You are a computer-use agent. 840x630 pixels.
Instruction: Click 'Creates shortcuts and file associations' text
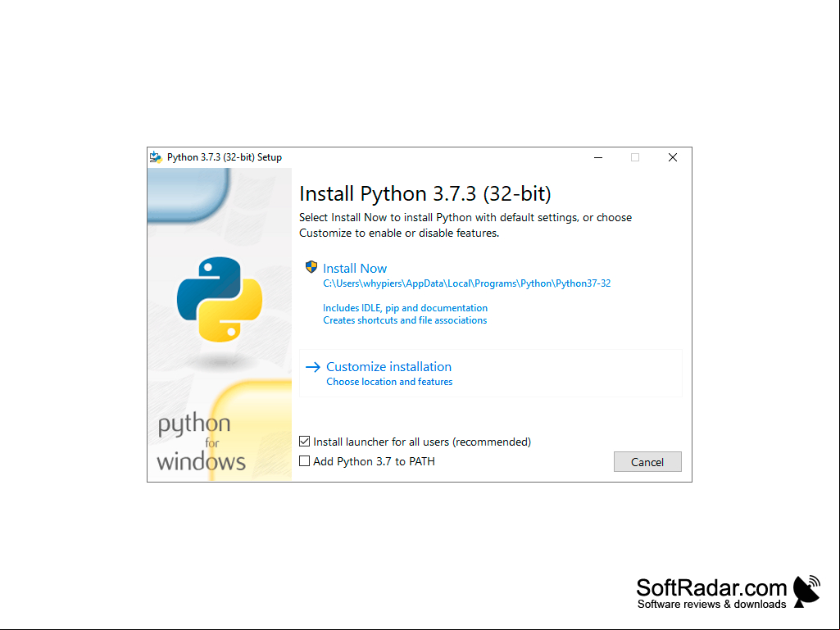tap(405, 320)
